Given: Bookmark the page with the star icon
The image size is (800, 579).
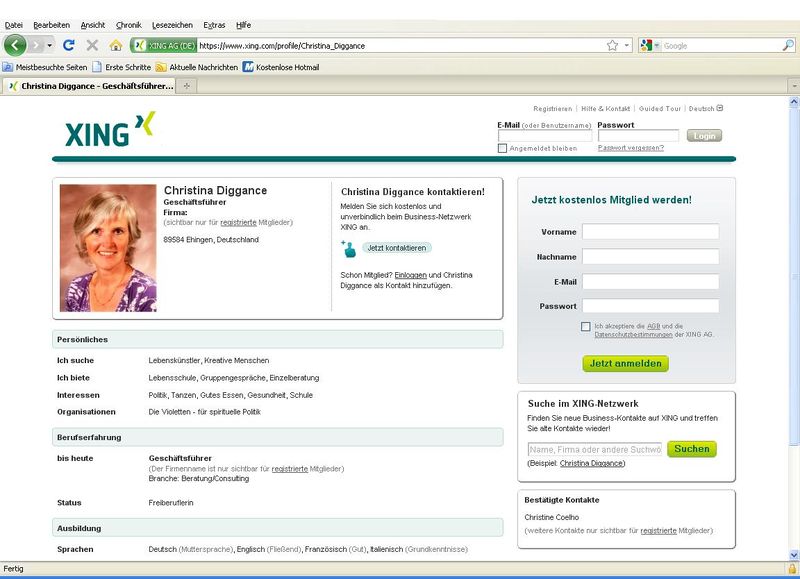Looking at the screenshot, I should [x=612, y=45].
